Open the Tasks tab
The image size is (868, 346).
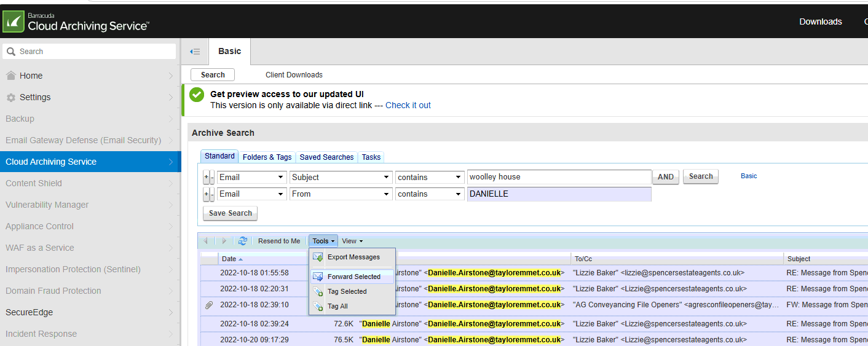click(x=371, y=157)
